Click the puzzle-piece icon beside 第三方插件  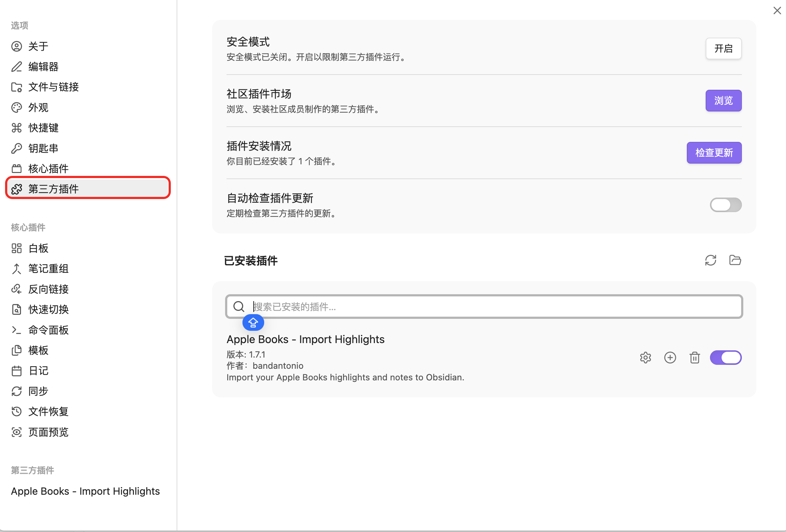(17, 189)
